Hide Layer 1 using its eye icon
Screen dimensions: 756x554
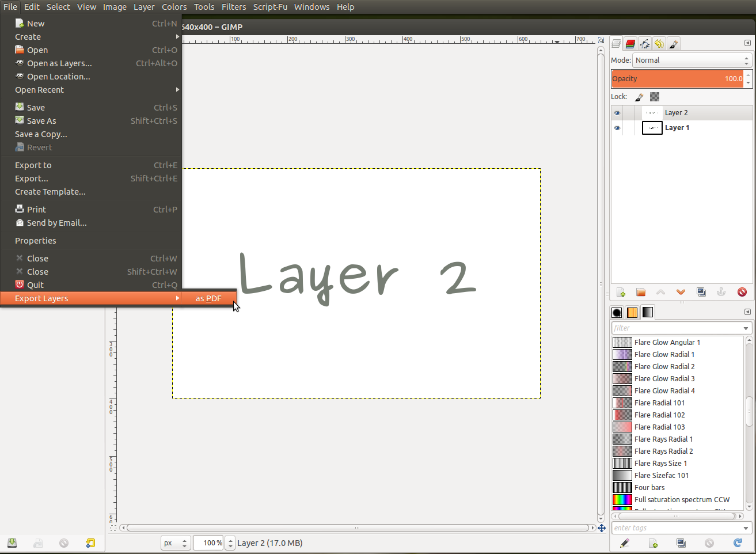(617, 128)
